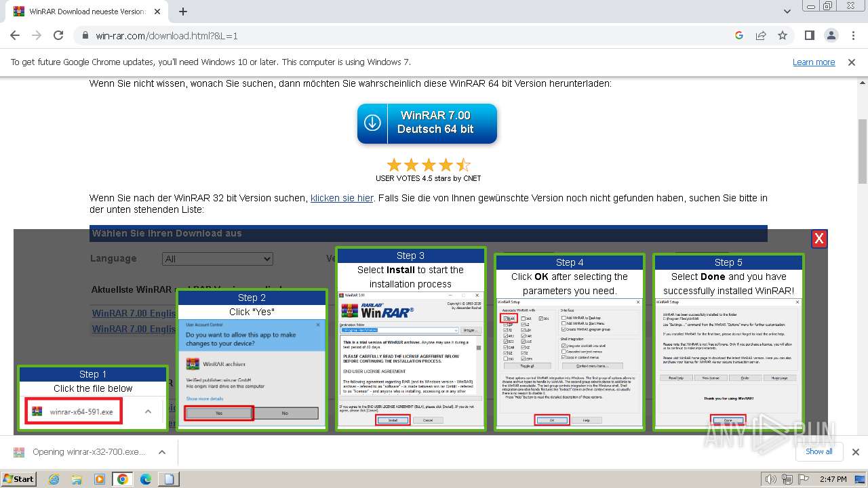Screen dimensions: 868x488
Task: Click the address bar URL
Action: [167, 35]
